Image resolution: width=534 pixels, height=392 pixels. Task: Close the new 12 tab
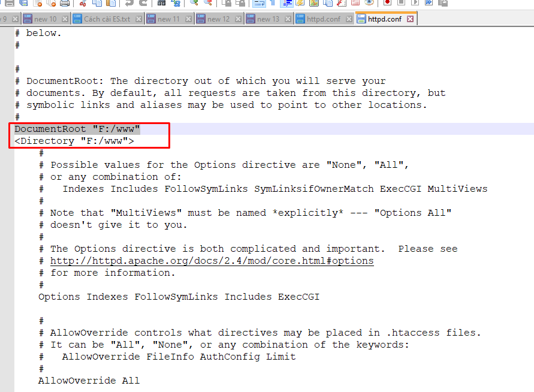[x=239, y=19]
